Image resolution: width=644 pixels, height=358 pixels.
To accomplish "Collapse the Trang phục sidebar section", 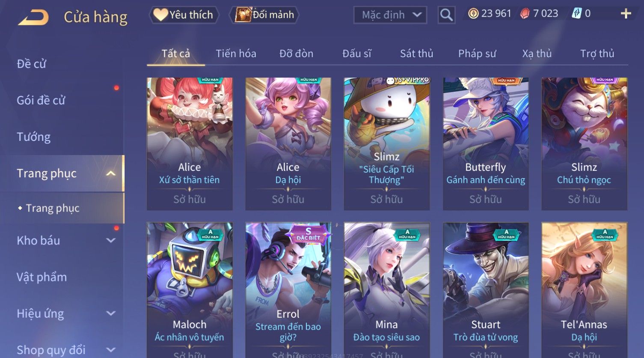I will (111, 173).
